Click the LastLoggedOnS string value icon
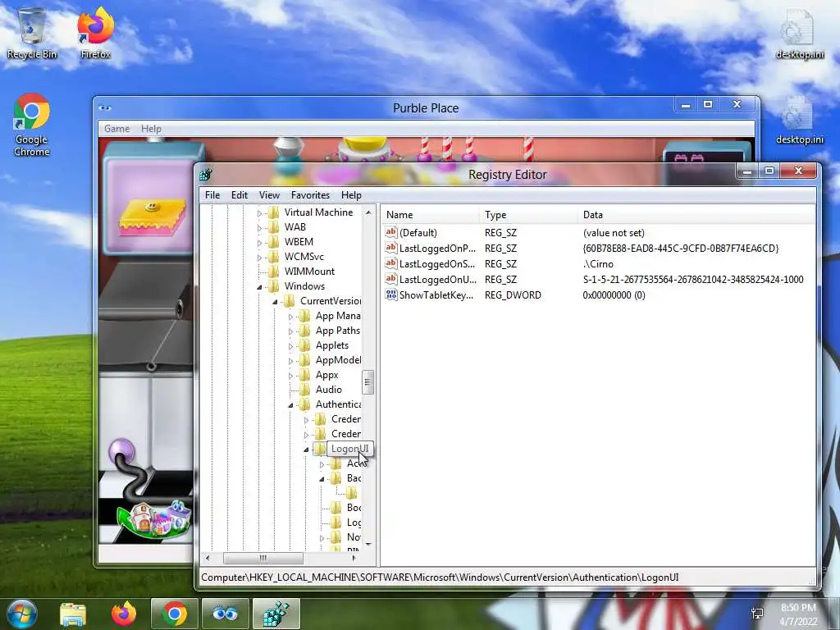 391,263
